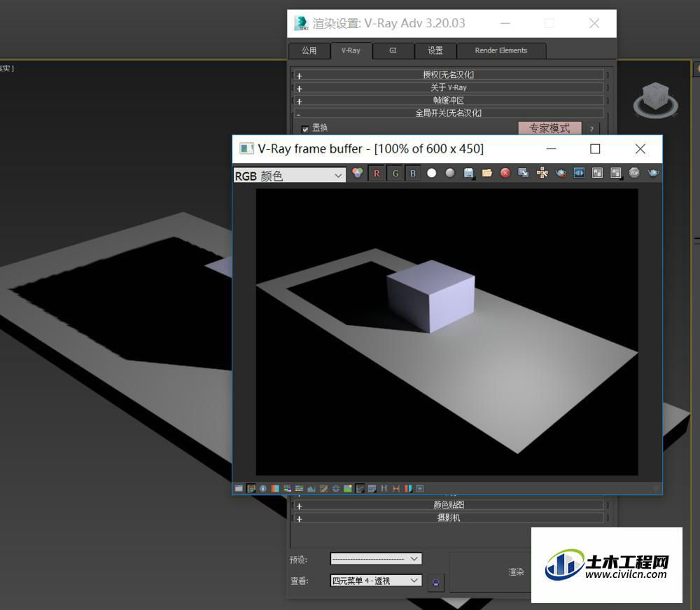Stop rendering with the stop sign icon
Viewport: 700px width, 610px height.
point(634,173)
